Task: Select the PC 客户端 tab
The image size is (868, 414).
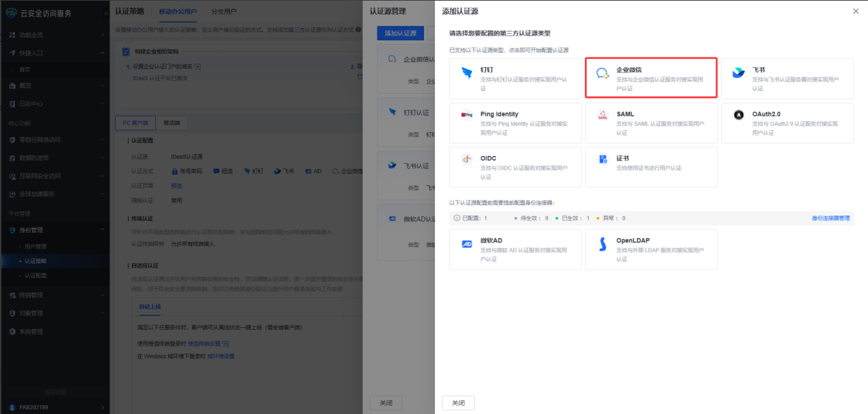Action: [x=135, y=123]
